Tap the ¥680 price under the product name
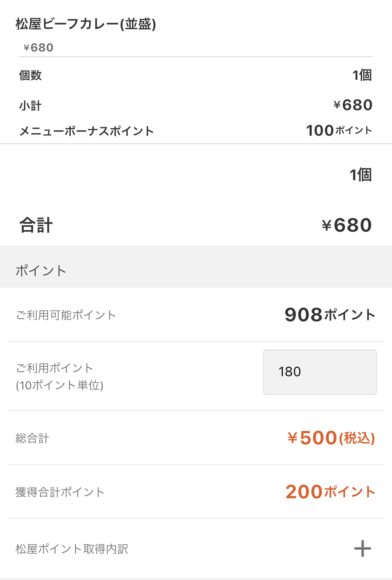The width and height of the screenshot is (392, 580). pos(39,48)
